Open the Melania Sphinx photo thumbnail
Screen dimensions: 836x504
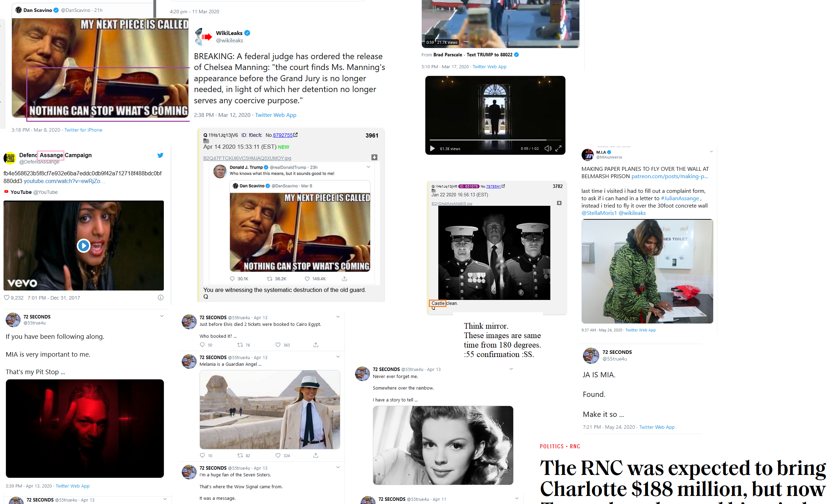point(270,409)
